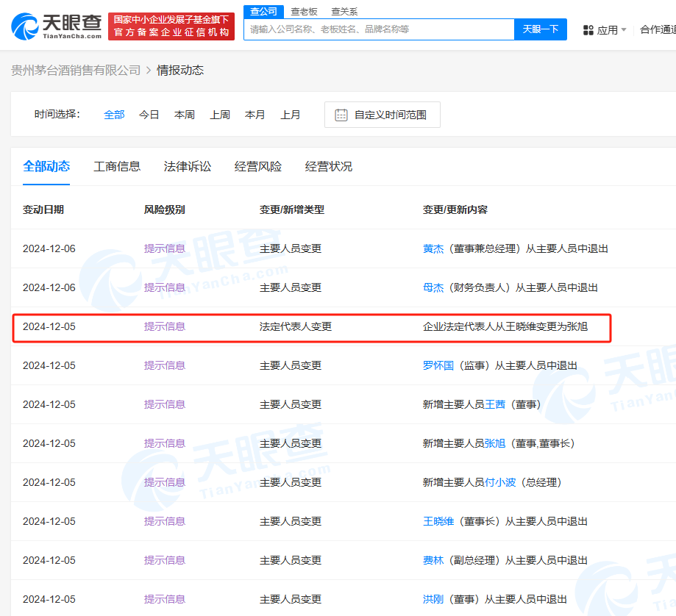Screen dimensions: 676x616
Task: Open the 合作通道 menu item
Action: (x=658, y=29)
